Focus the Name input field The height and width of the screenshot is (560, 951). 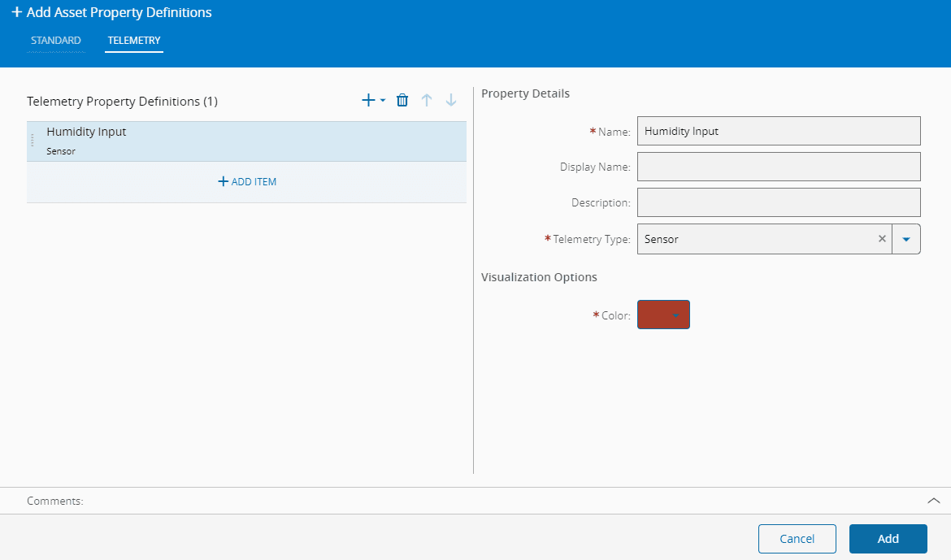click(x=778, y=131)
